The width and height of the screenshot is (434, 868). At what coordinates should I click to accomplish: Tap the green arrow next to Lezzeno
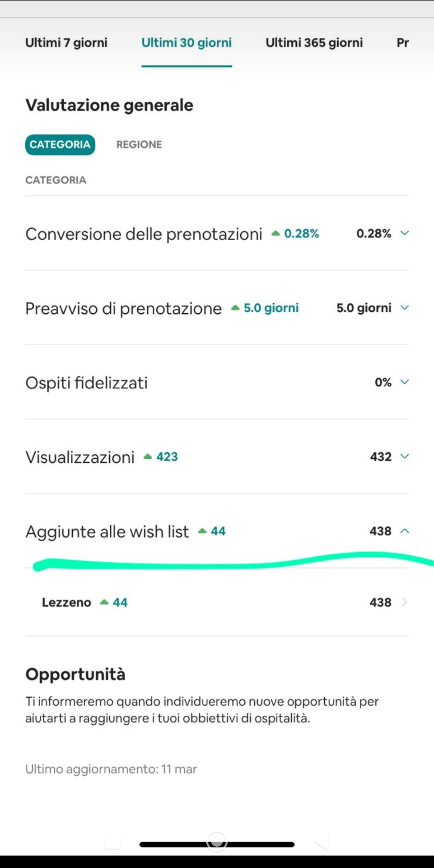pos(104,602)
